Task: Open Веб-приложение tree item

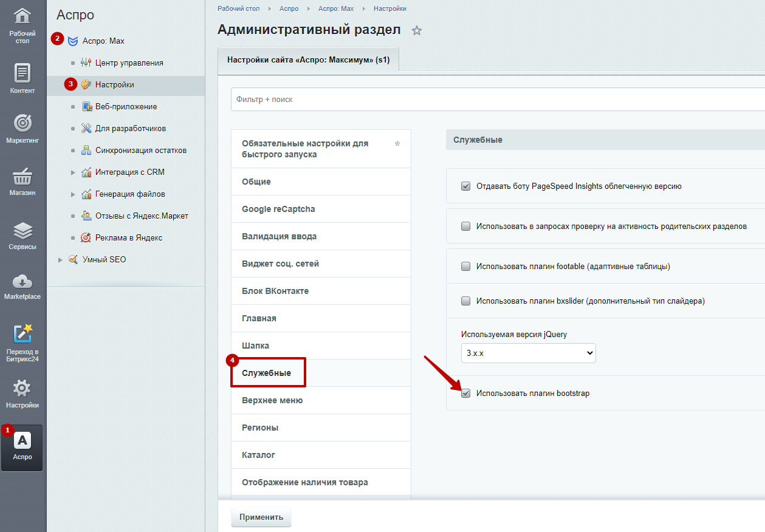Action: [x=126, y=107]
